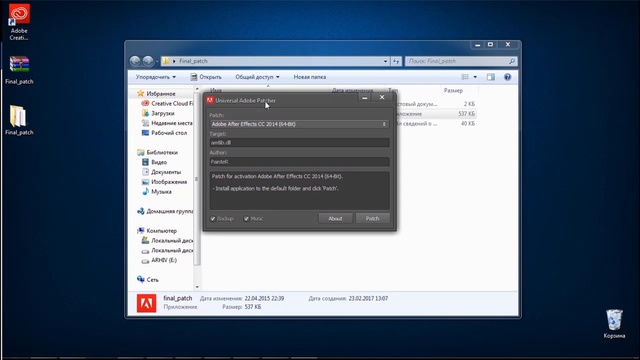640x360 pixels.
Task: Select the file row sized 537 КБ
Action: (435, 114)
